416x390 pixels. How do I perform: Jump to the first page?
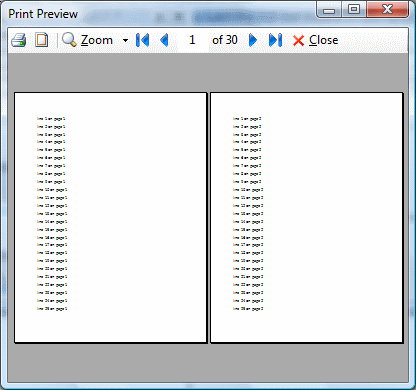point(142,40)
